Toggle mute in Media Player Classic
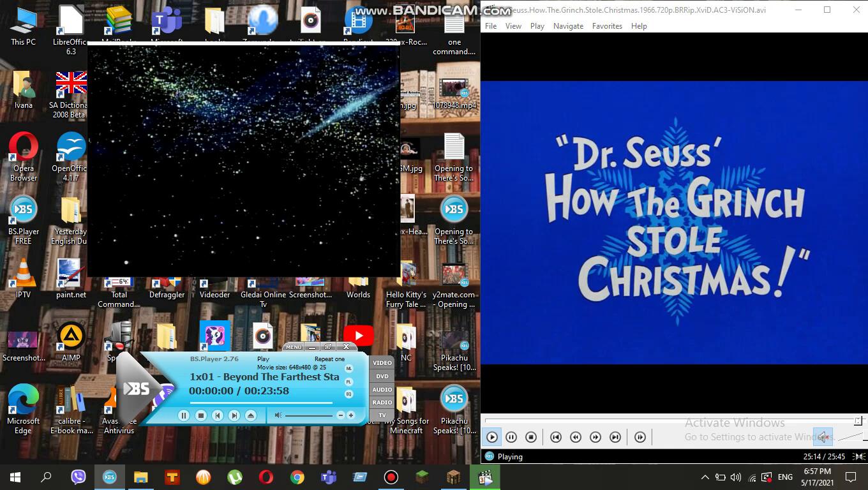 823,437
